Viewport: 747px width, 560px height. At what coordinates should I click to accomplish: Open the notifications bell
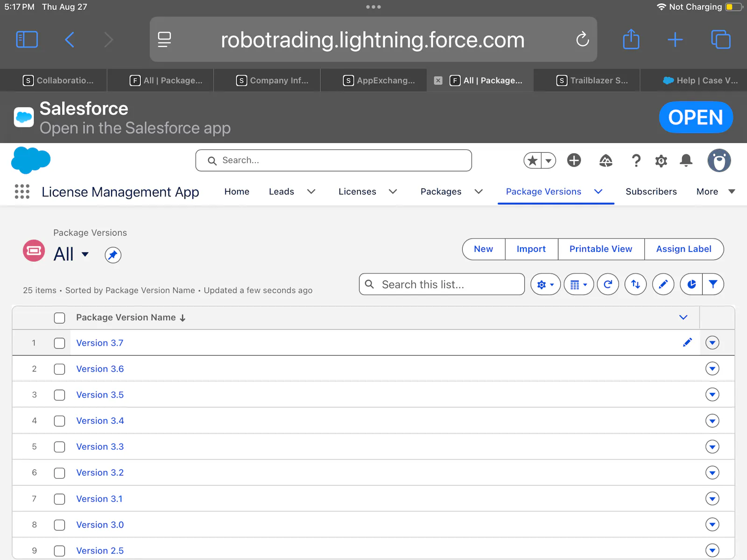(686, 161)
